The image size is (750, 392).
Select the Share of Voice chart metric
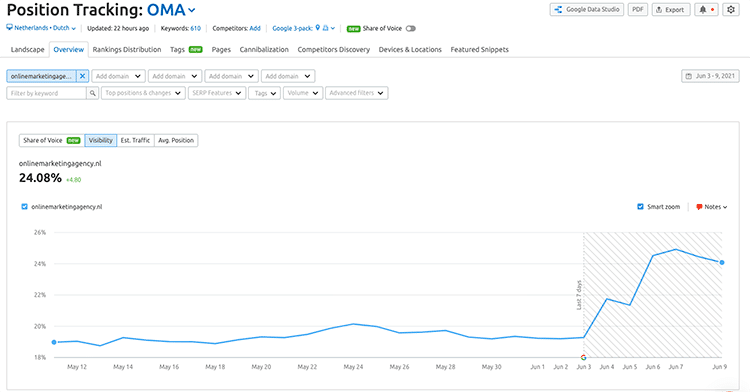[52, 140]
